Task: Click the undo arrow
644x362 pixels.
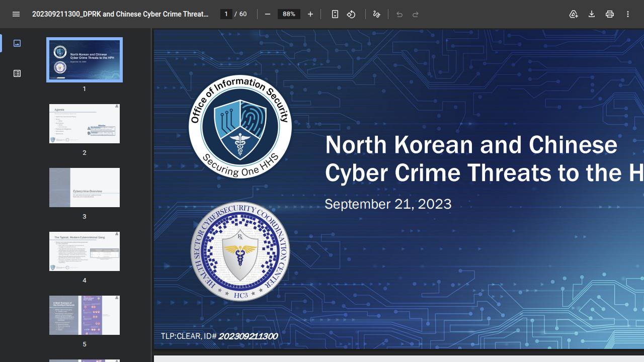Action: click(x=399, y=14)
